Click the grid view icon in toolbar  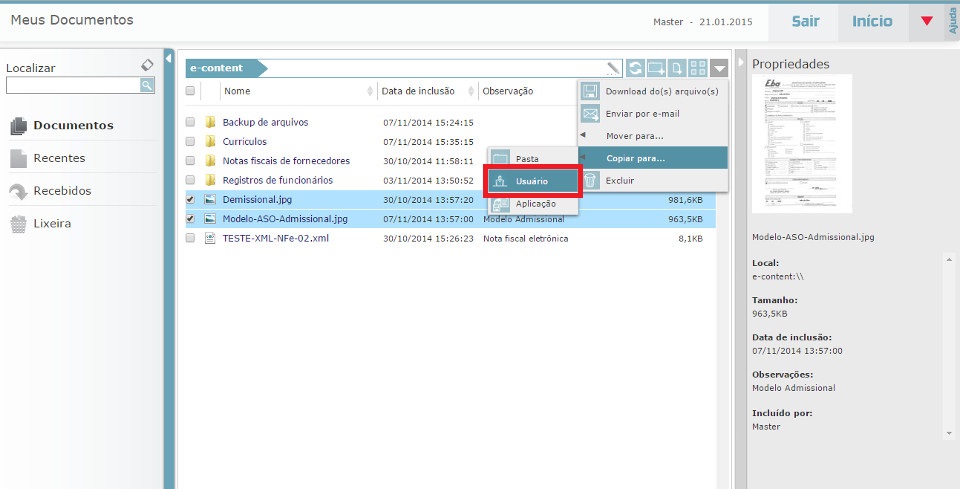[x=698, y=68]
